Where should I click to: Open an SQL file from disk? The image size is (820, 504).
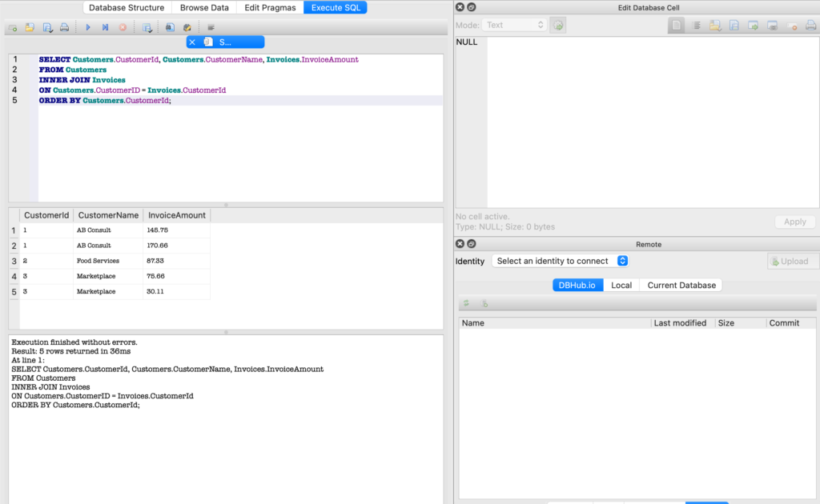click(x=30, y=27)
